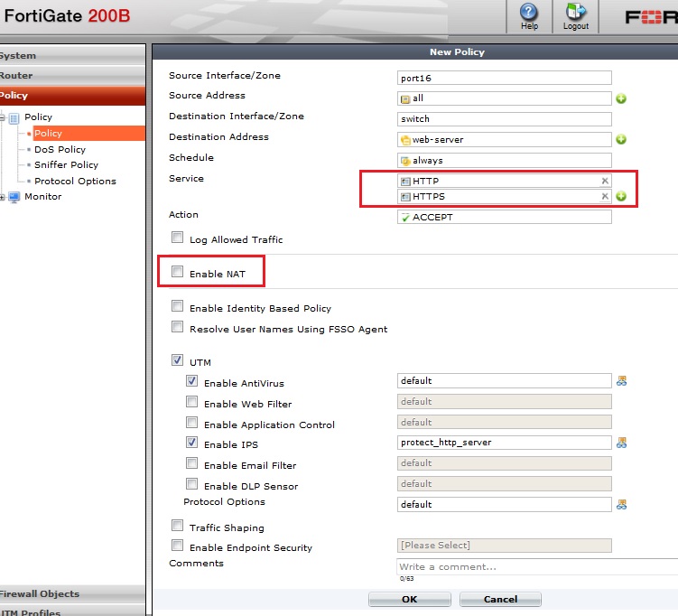Open Firewall Objects menu section
The width and height of the screenshot is (678, 616).
point(72,594)
